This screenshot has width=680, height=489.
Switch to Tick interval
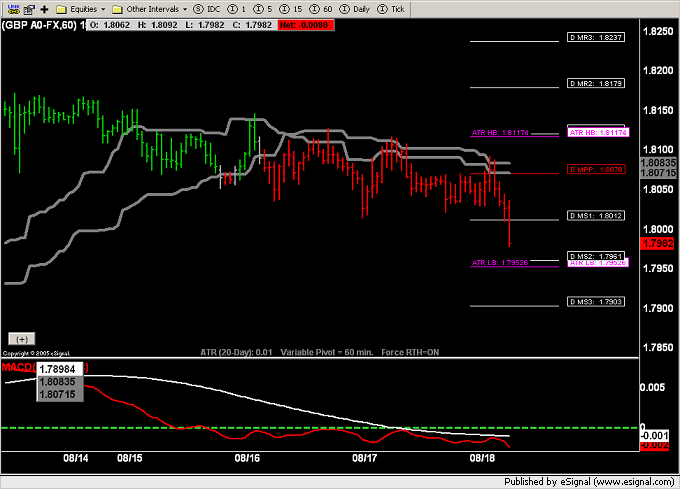coord(391,9)
